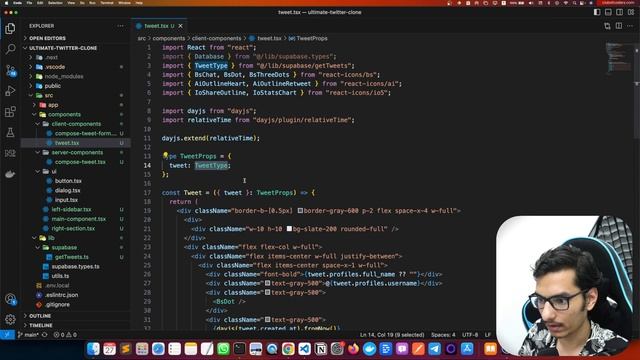Collapse the client-components folder
Screen dimensions: 640x360
click(x=76, y=124)
